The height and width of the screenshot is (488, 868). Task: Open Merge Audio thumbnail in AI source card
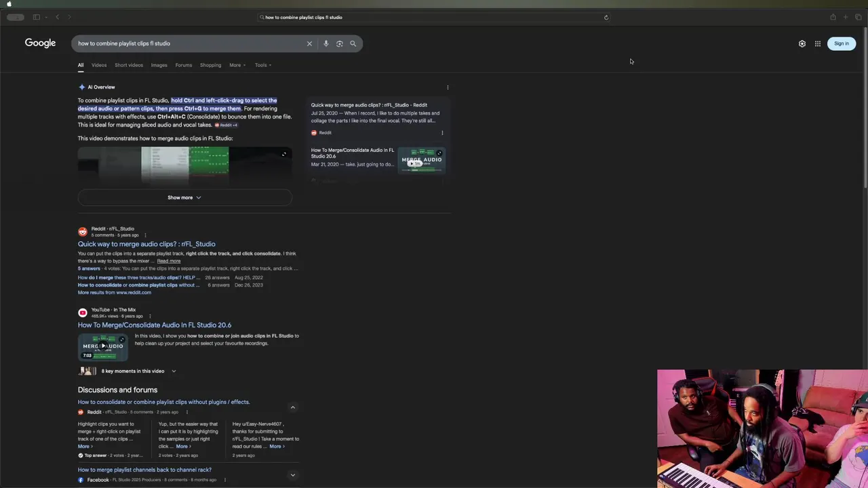pos(421,160)
